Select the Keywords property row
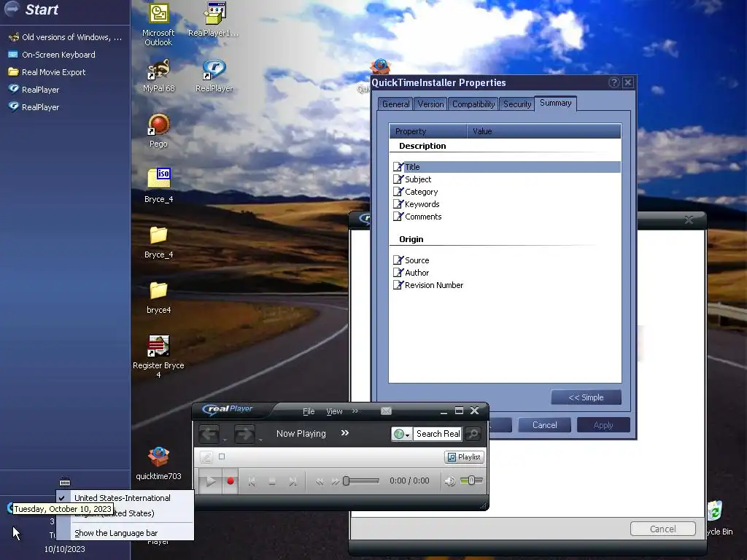This screenshot has height=560, width=747. coord(506,204)
